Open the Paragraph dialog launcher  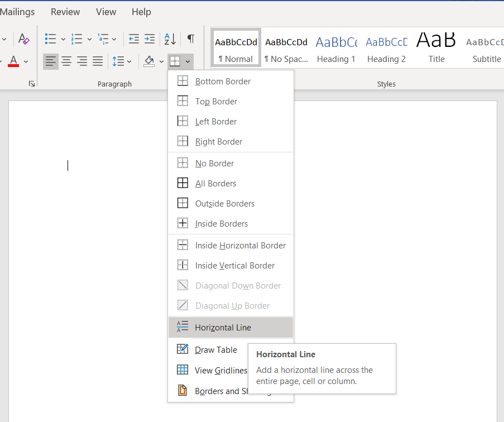click(32, 83)
